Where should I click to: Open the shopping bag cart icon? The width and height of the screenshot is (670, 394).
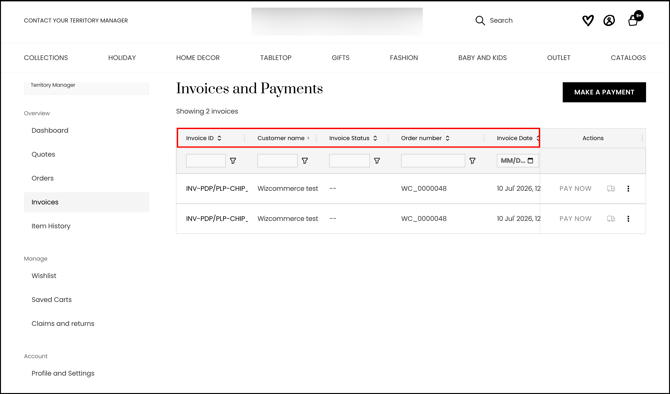click(x=633, y=21)
